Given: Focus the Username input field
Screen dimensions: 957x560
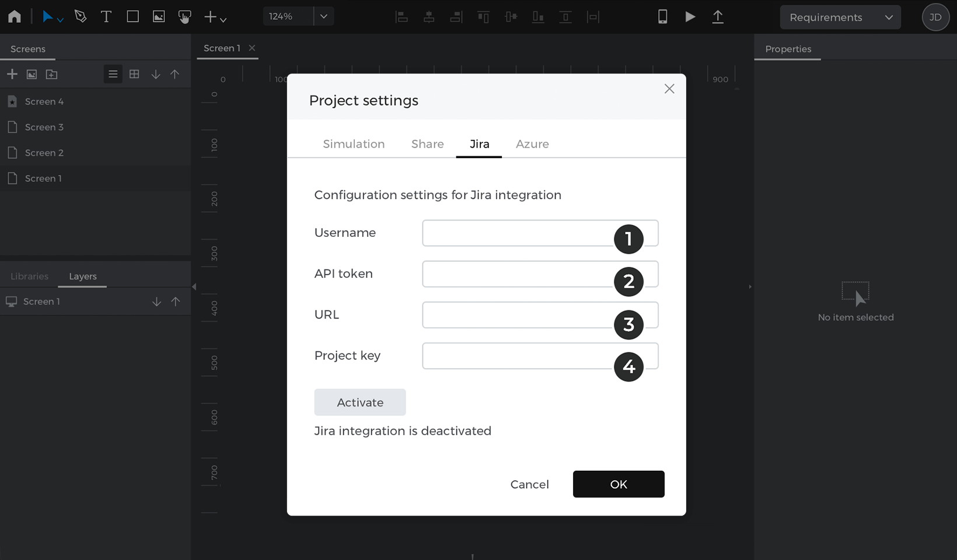Looking at the screenshot, I should (x=540, y=233).
